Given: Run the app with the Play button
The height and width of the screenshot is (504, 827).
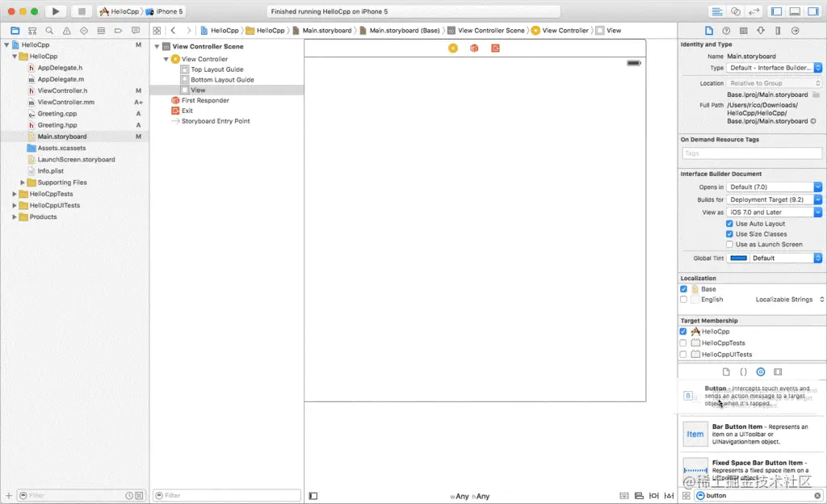Looking at the screenshot, I should click(x=56, y=11).
